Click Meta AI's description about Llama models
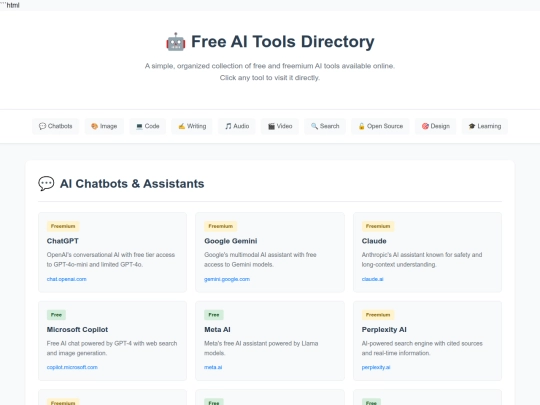Screen dimensions: 540x405 pyautogui.click(x=261, y=348)
